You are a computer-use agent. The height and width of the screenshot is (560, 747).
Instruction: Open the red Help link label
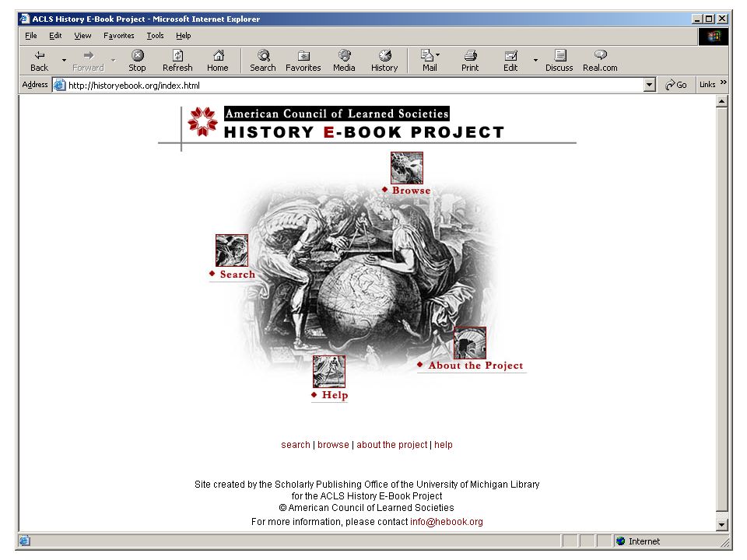tap(335, 395)
